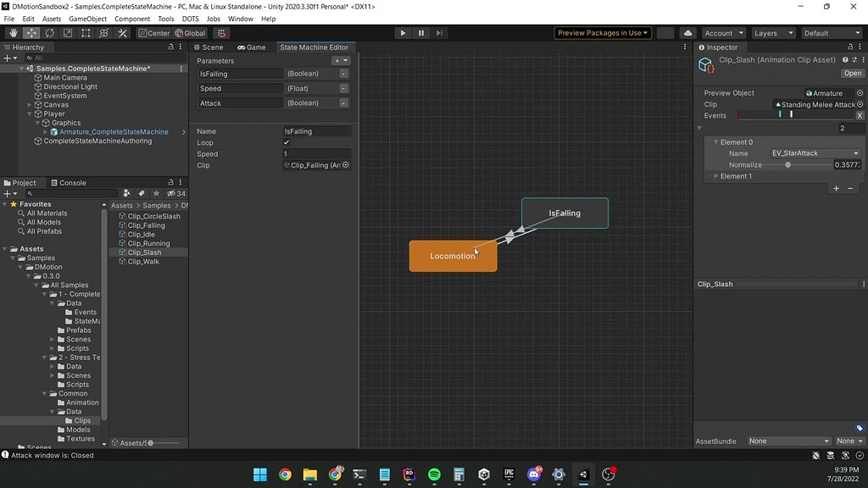Select the Hand tool in the toolbar
This screenshot has width=868, height=488.
tap(14, 32)
